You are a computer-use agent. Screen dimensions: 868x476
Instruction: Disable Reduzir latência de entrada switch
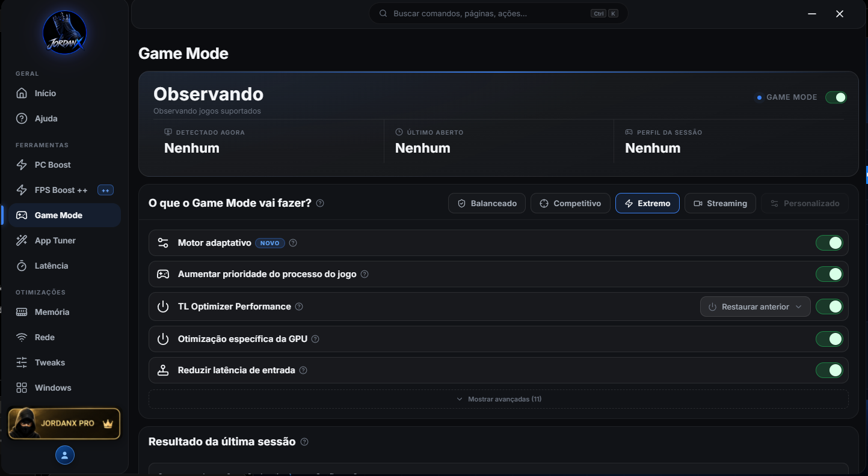830,370
